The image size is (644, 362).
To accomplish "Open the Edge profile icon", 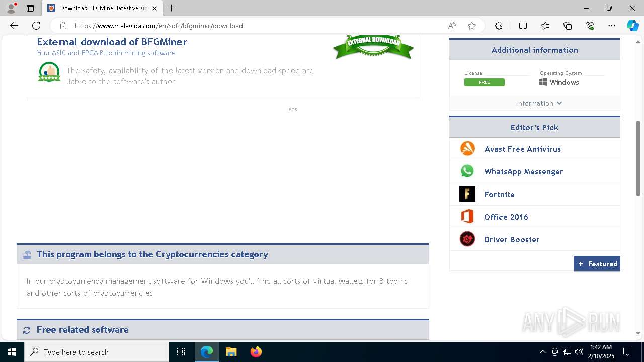I will (x=11, y=8).
